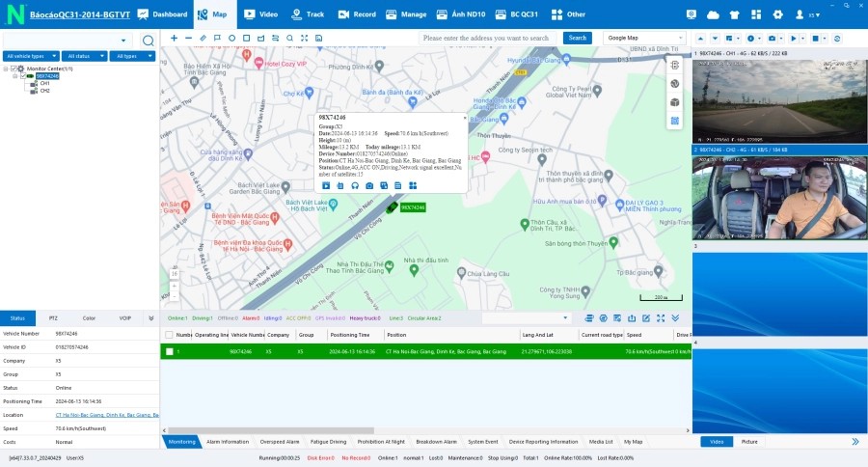Open the CT Ha Noi-Bac Giang location link
The height and width of the screenshot is (467, 868).
click(106, 414)
